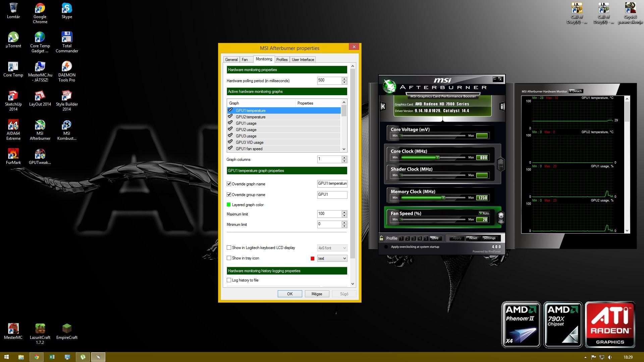
Task: Open Total Commander desktop icon
Action: (67, 42)
